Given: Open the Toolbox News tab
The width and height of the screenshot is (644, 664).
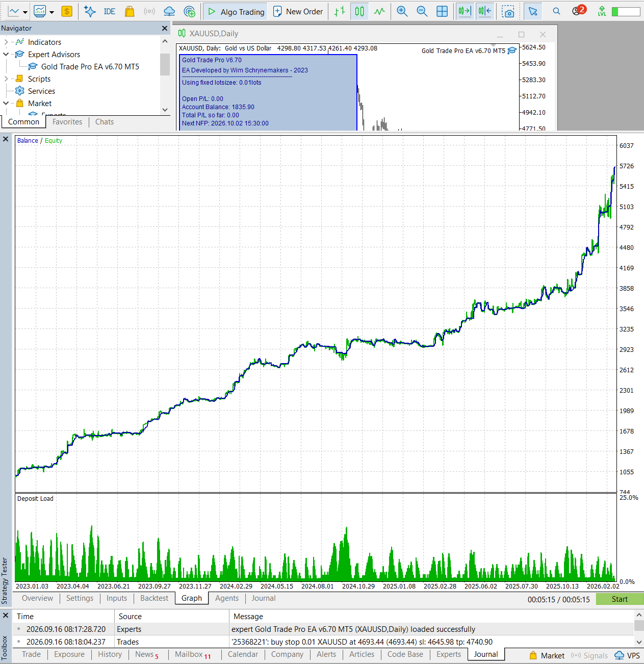Looking at the screenshot, I should (x=146, y=654).
